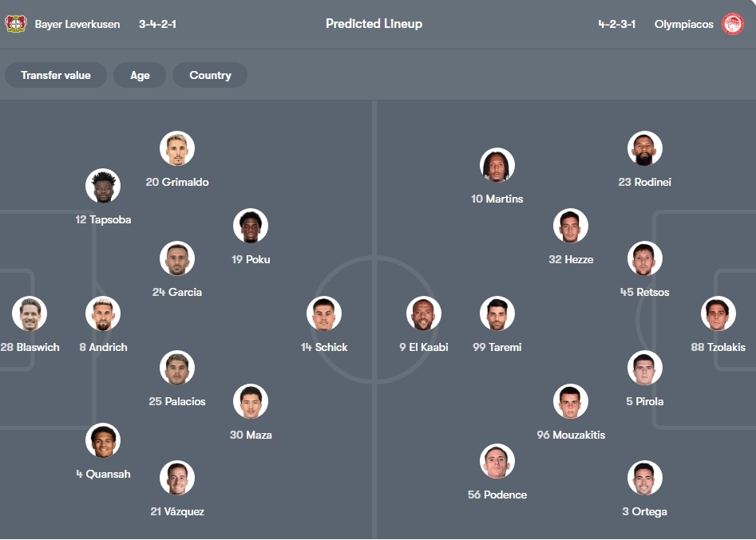Click the Olympiacos club crest
The width and height of the screenshot is (756, 540).
point(732,24)
